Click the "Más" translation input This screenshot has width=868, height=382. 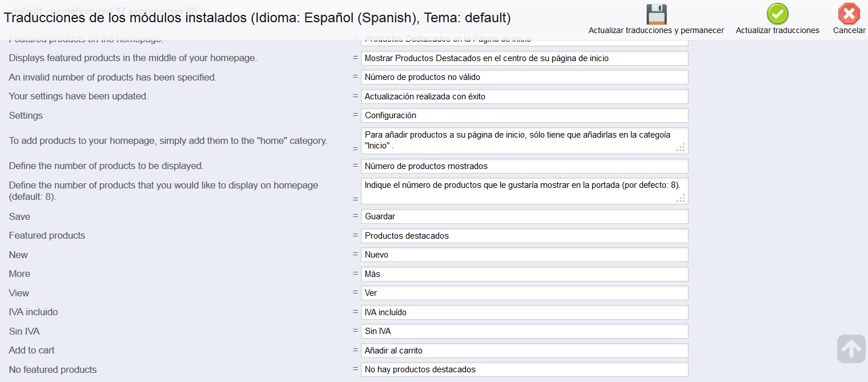pos(524,274)
